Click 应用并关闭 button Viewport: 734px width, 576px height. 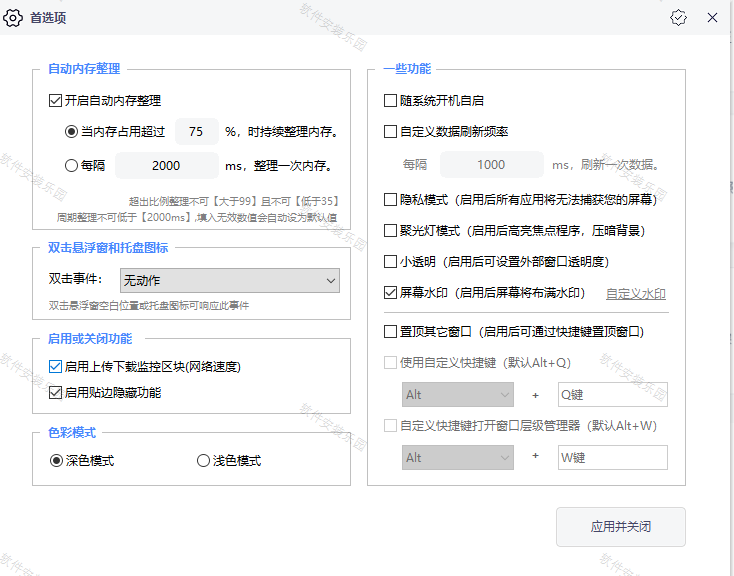click(x=620, y=527)
